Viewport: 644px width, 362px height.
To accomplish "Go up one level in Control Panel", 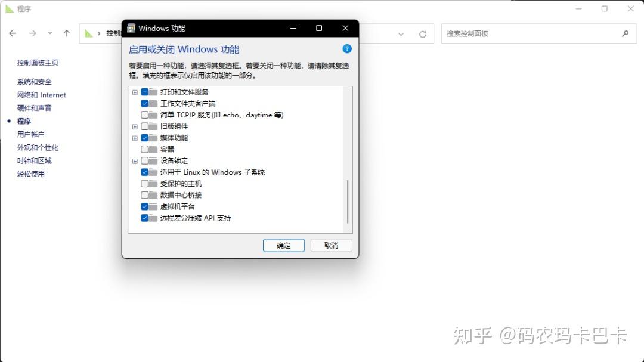I will (x=67, y=33).
